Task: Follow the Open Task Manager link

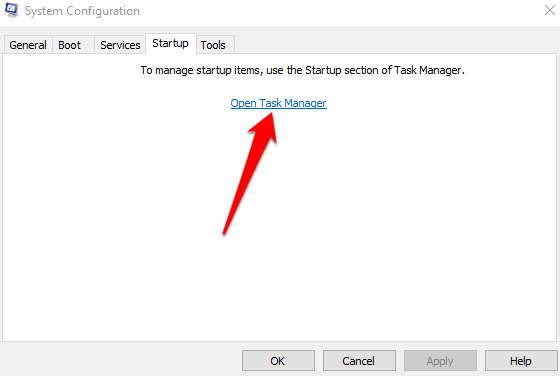Action: coord(278,103)
